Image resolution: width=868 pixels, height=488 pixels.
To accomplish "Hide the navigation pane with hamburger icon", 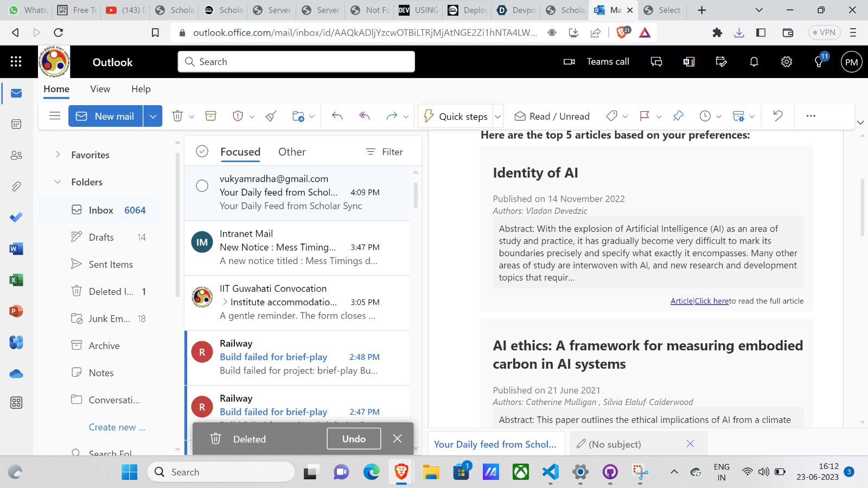I will tap(55, 116).
